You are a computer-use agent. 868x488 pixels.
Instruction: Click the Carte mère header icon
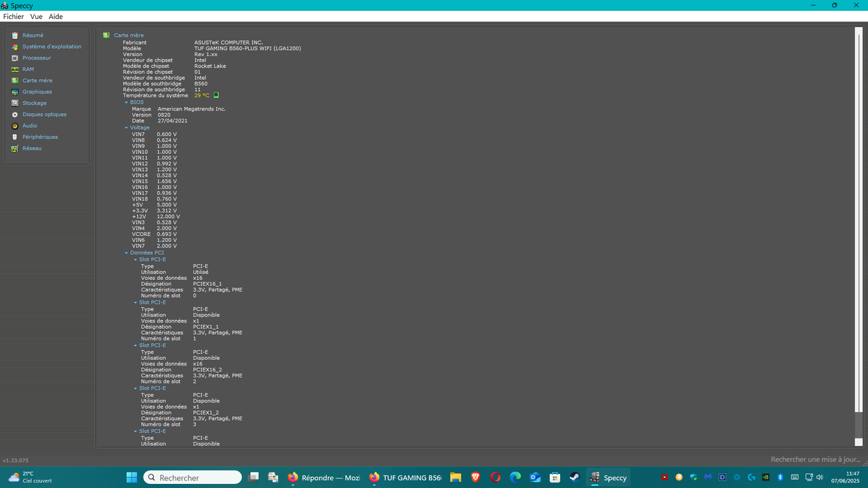click(x=106, y=35)
